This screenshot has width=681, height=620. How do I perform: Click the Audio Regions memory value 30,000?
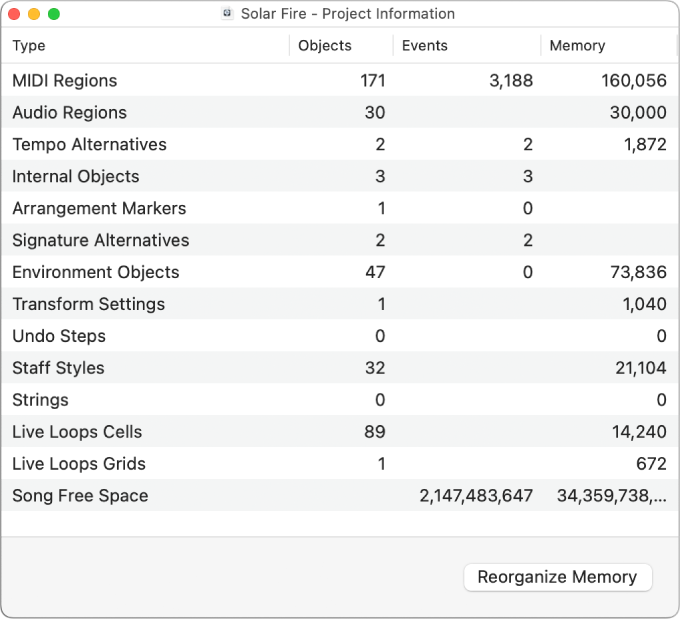(638, 112)
